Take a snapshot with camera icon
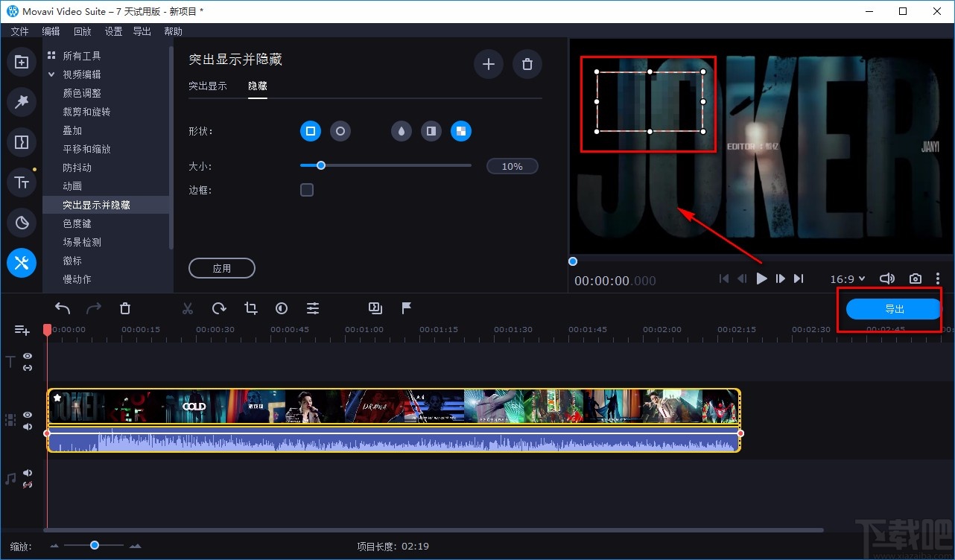Image resolution: width=955 pixels, height=560 pixels. tap(916, 279)
